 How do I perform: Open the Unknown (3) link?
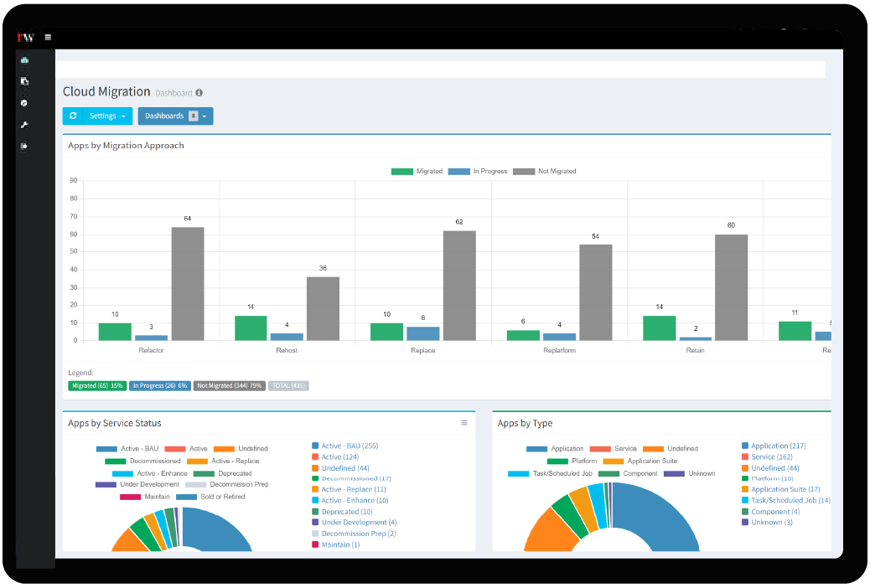pos(772,522)
